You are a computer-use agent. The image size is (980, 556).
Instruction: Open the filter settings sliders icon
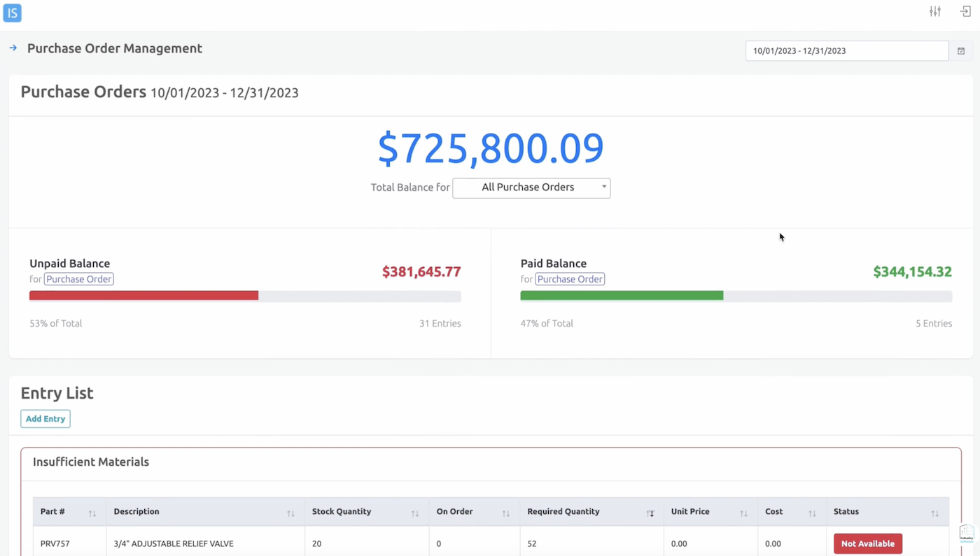(x=935, y=11)
